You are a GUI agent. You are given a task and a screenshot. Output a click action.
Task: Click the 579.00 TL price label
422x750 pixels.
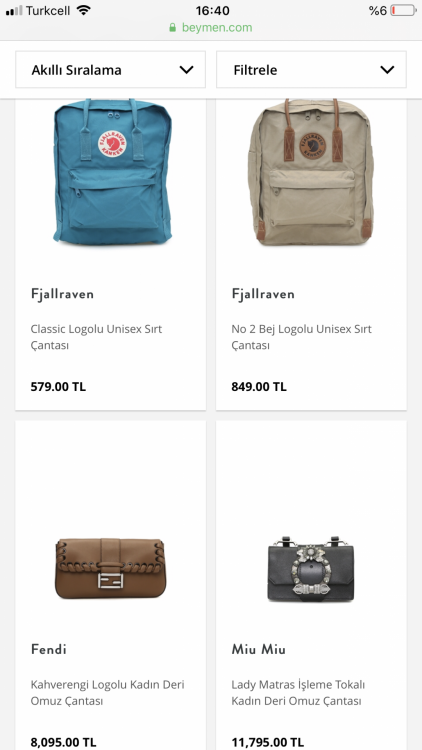click(58, 386)
